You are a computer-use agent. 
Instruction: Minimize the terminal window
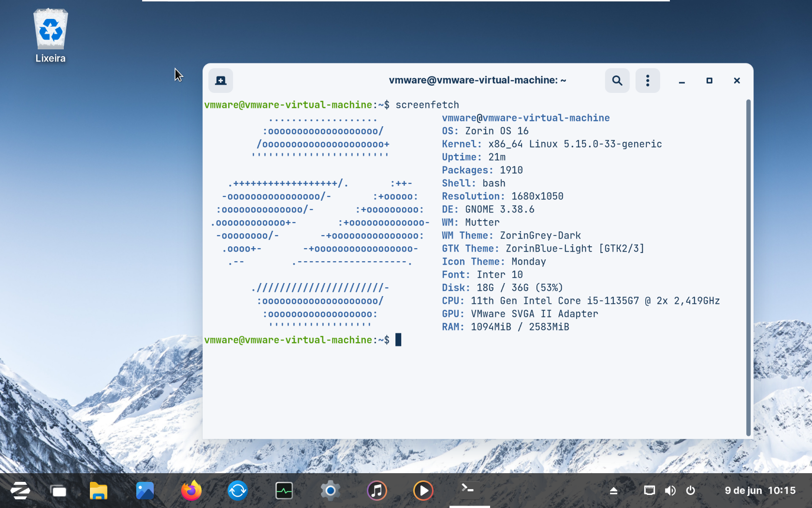(x=682, y=81)
